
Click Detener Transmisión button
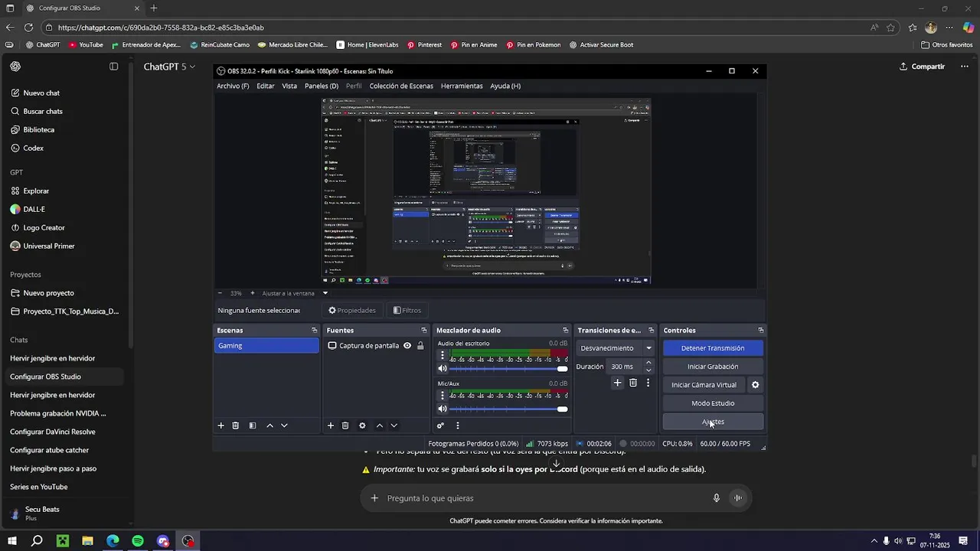[713, 348]
